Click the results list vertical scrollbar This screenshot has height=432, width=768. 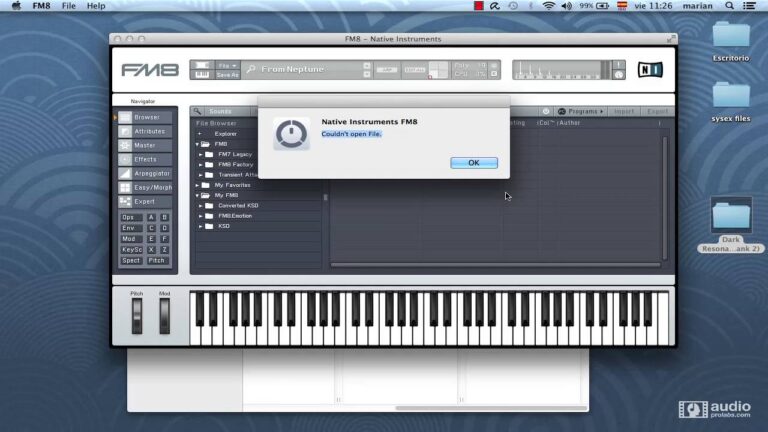665,198
